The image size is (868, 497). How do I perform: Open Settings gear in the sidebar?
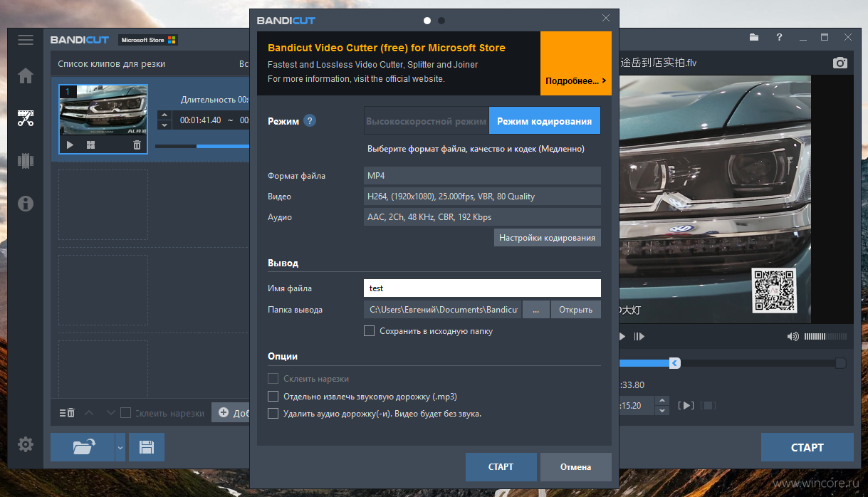click(x=26, y=445)
